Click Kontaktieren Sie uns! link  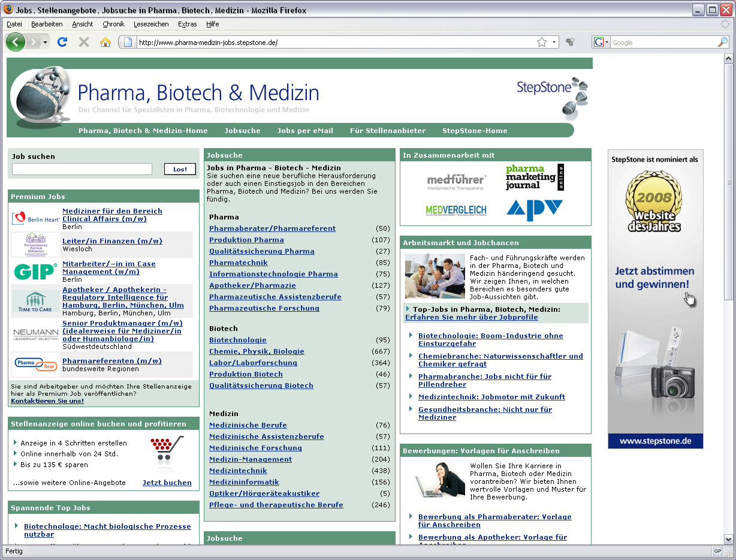point(47,401)
